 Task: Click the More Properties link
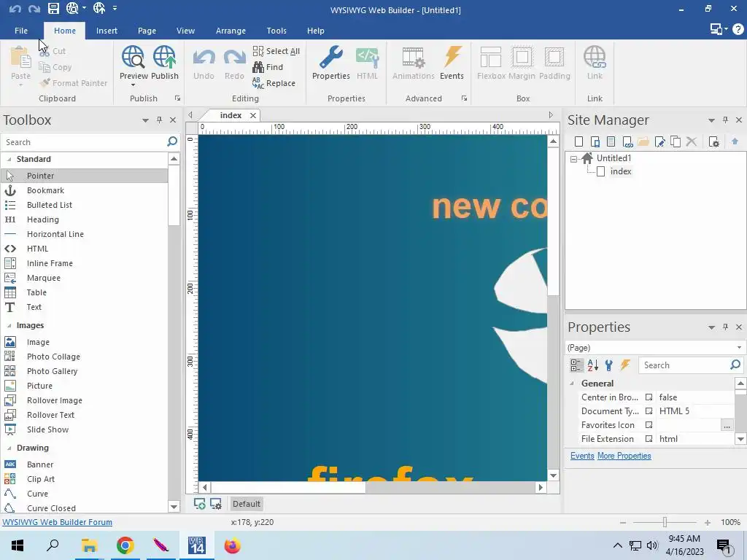[x=624, y=456]
